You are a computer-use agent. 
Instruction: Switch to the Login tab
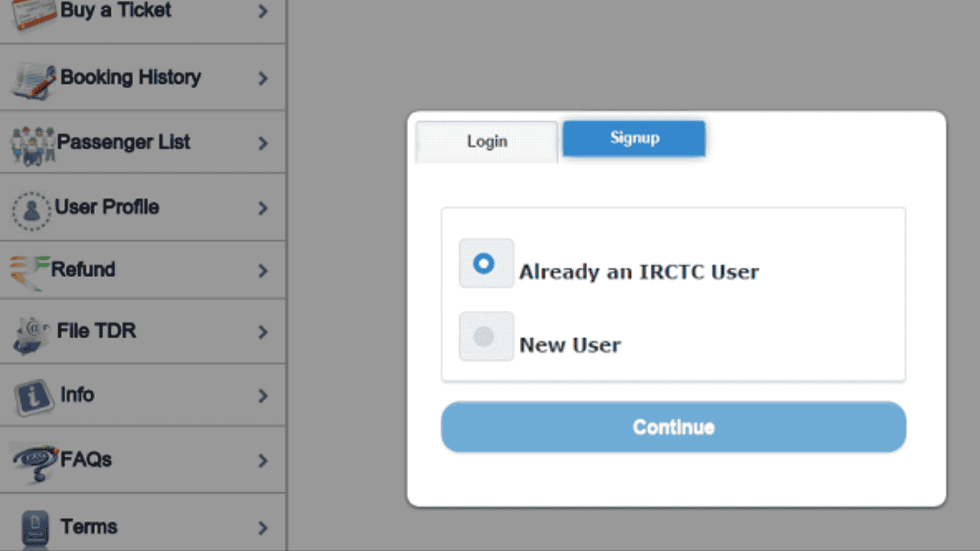coord(487,142)
